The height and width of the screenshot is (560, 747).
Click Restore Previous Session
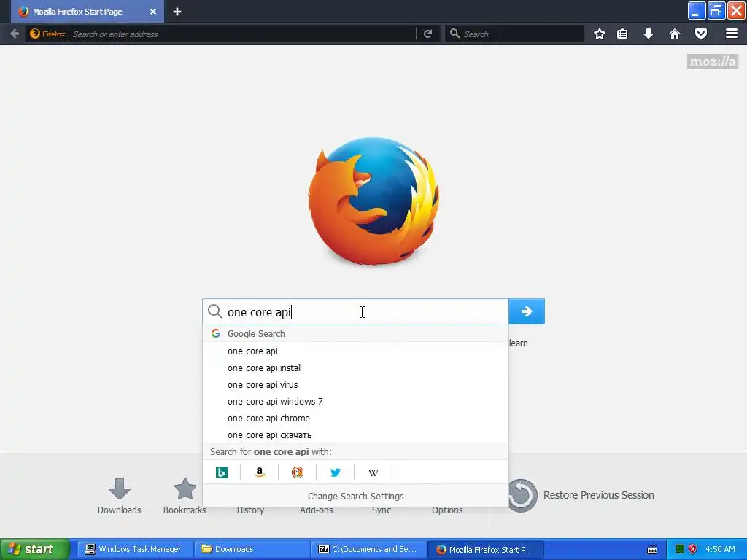tap(581, 495)
